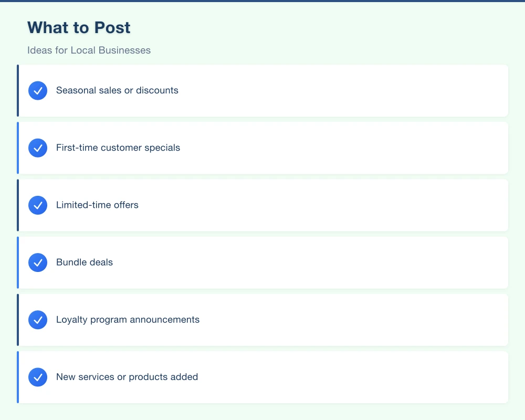Select the What to Post heading
Screen dimensions: 525x420
tap(78, 27)
